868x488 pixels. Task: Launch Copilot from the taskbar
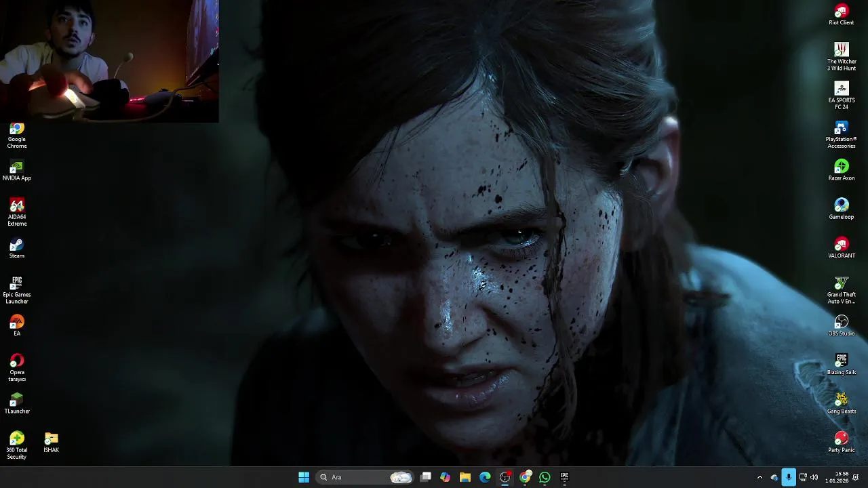(445, 477)
